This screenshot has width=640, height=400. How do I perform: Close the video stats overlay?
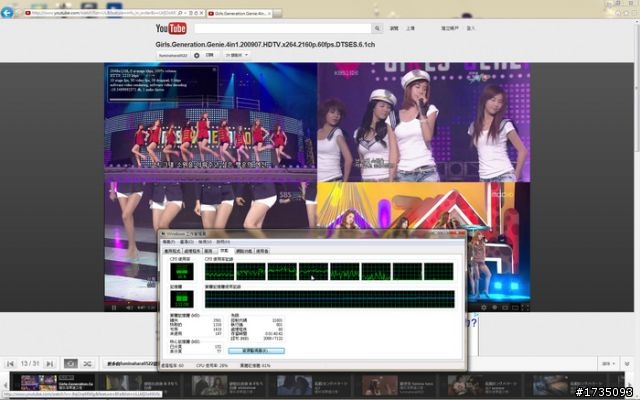point(214,69)
